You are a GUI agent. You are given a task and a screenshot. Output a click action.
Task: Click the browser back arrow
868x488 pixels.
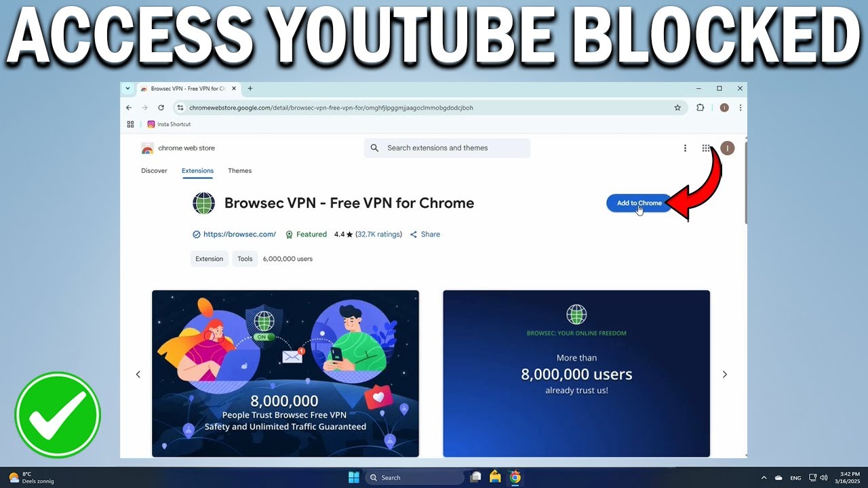[129, 108]
